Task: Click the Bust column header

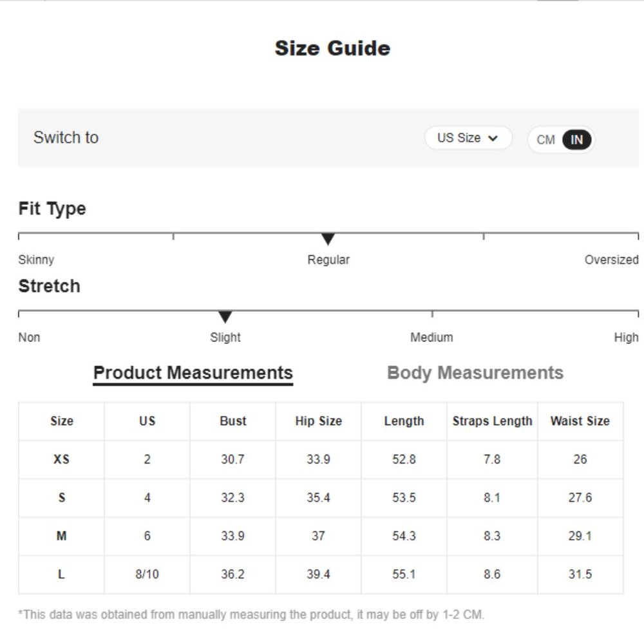Action: coord(233,421)
